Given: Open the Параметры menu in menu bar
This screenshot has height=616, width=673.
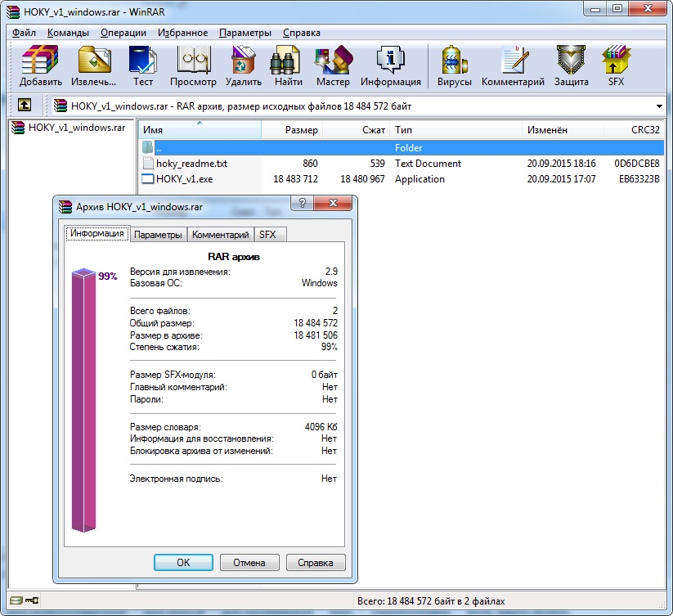Looking at the screenshot, I should pos(245,33).
